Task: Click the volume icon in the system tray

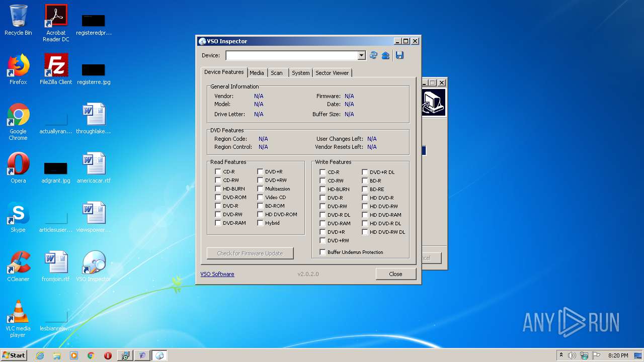Action: (572, 355)
